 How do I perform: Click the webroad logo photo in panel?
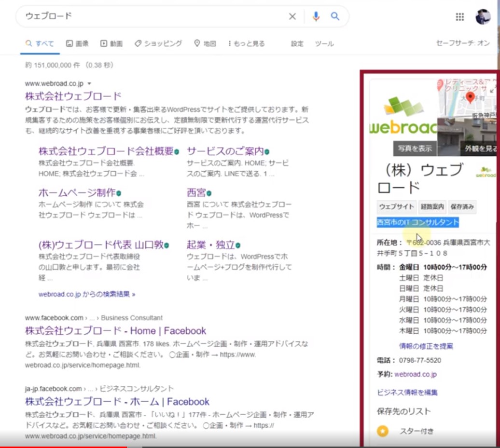(403, 116)
